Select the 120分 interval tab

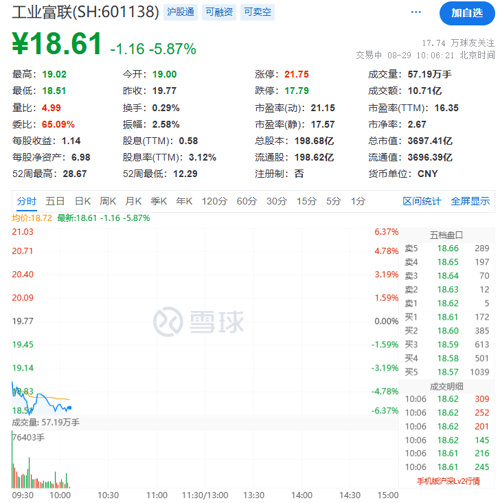(214, 201)
